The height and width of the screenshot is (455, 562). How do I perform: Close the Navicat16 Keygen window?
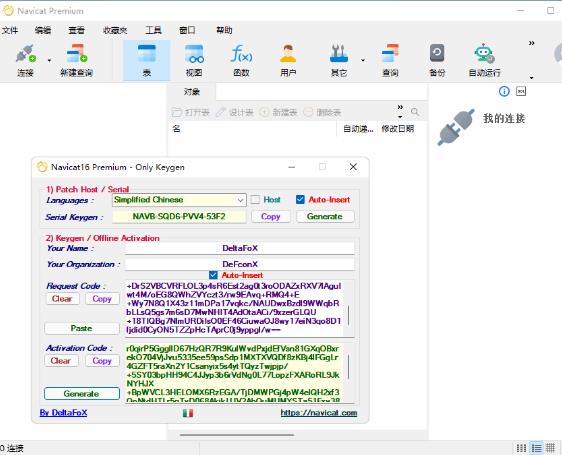click(x=353, y=167)
